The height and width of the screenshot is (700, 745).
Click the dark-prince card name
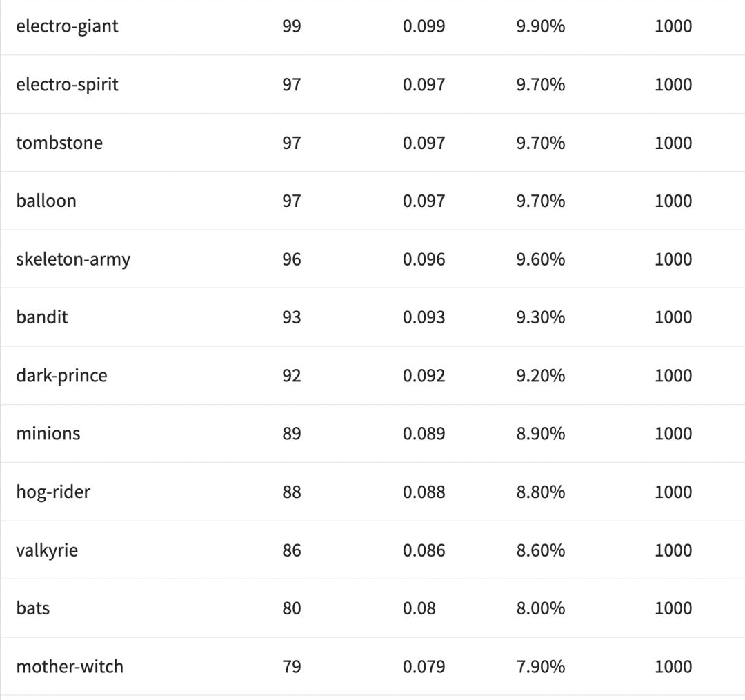pyautogui.click(x=61, y=376)
